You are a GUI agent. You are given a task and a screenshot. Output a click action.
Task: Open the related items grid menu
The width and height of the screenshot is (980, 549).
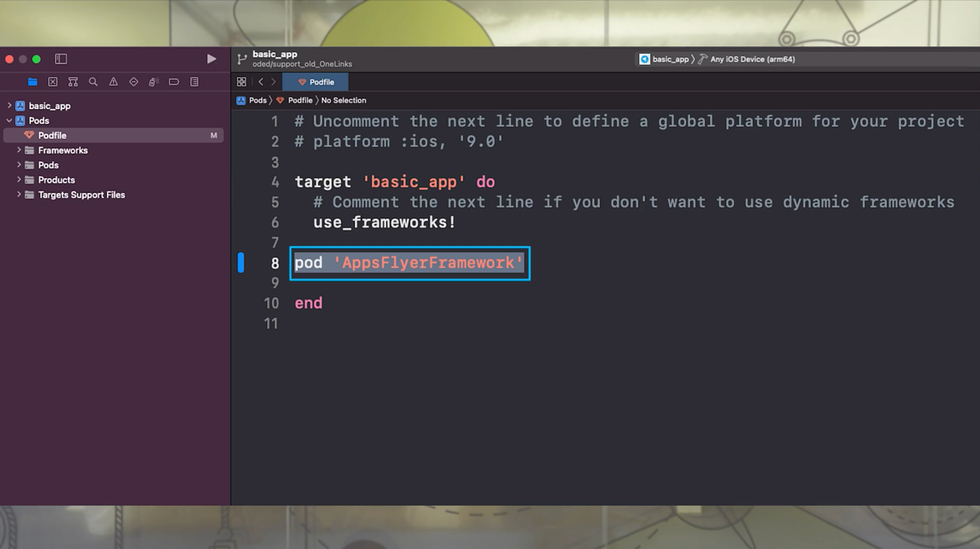click(242, 82)
